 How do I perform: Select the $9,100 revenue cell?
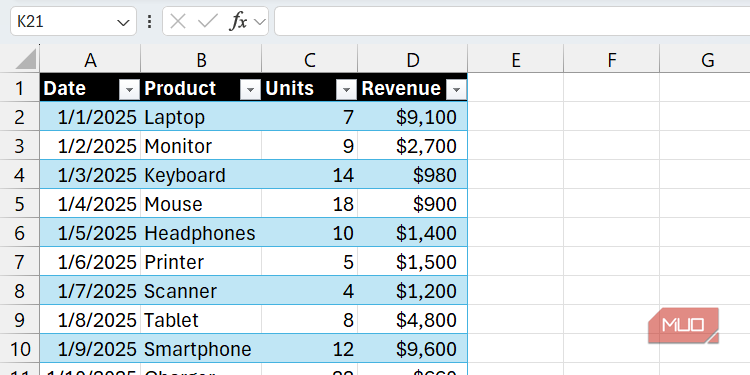[412, 117]
